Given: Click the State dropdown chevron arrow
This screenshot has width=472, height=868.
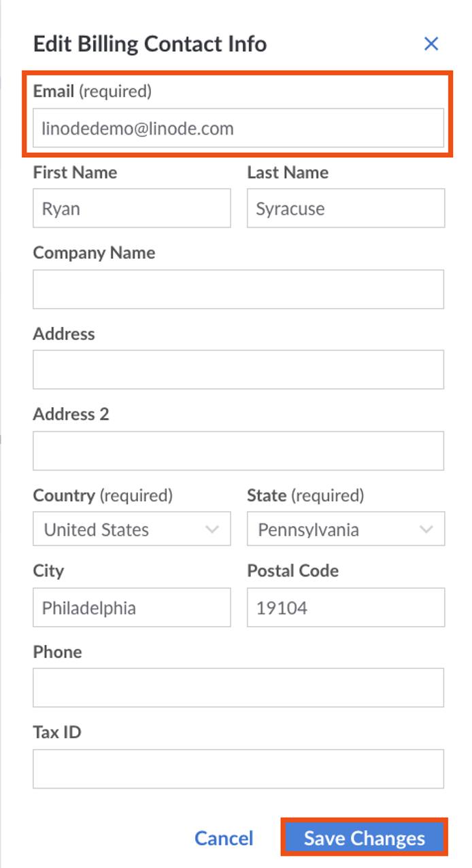Looking at the screenshot, I should [x=426, y=530].
